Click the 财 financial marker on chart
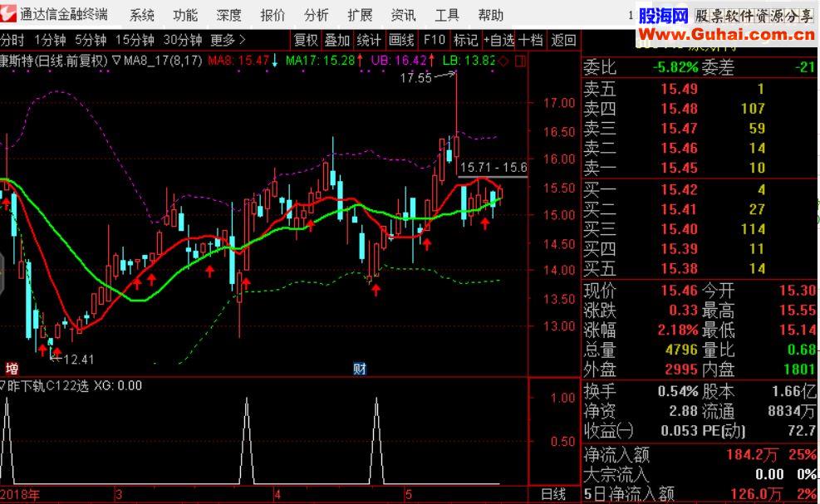The image size is (820, 504). point(360,369)
